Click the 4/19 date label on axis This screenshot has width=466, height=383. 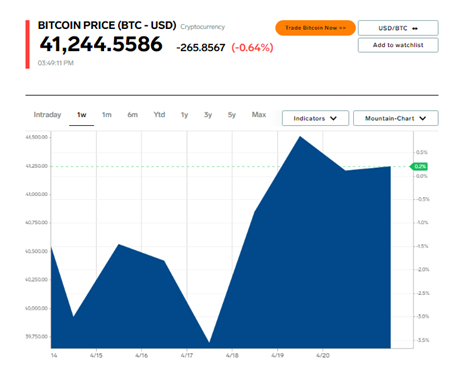pyautogui.click(x=277, y=355)
